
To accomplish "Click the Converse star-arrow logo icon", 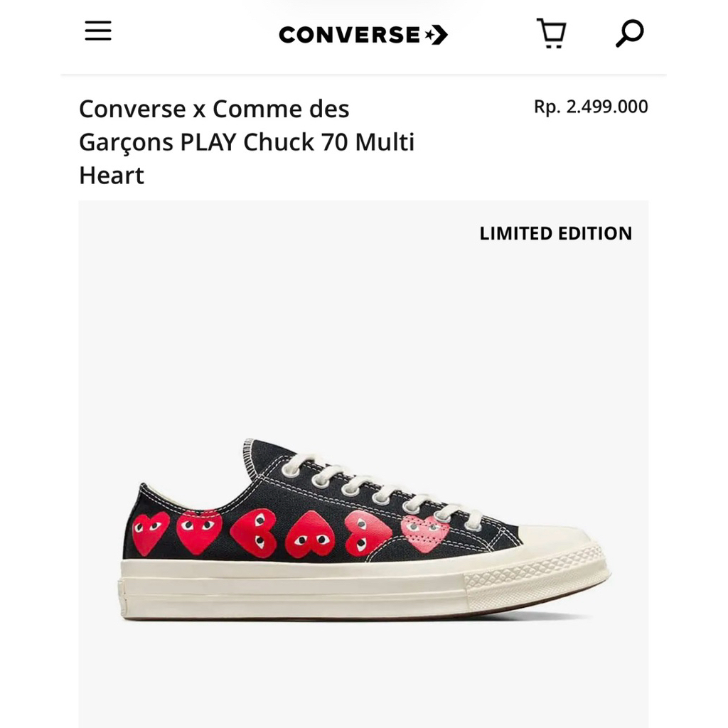I will 435,33.
